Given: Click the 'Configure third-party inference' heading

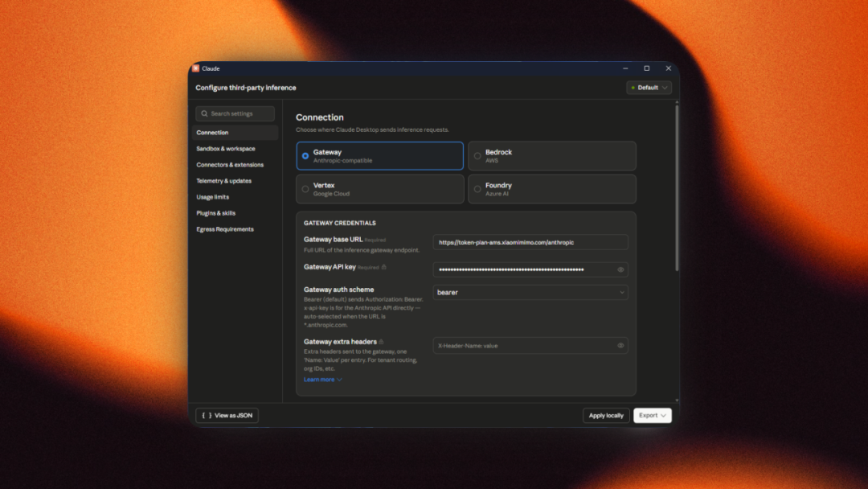Looking at the screenshot, I should pyautogui.click(x=246, y=88).
